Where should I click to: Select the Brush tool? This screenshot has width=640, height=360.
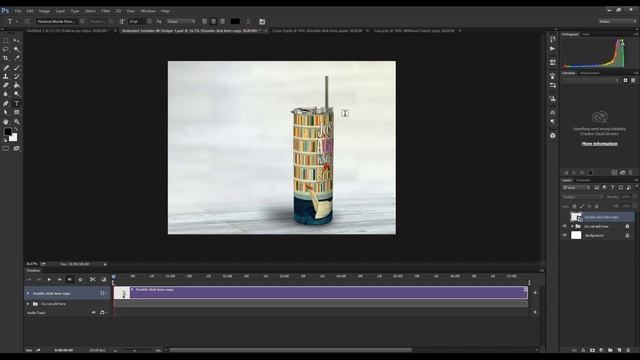pos(16,67)
